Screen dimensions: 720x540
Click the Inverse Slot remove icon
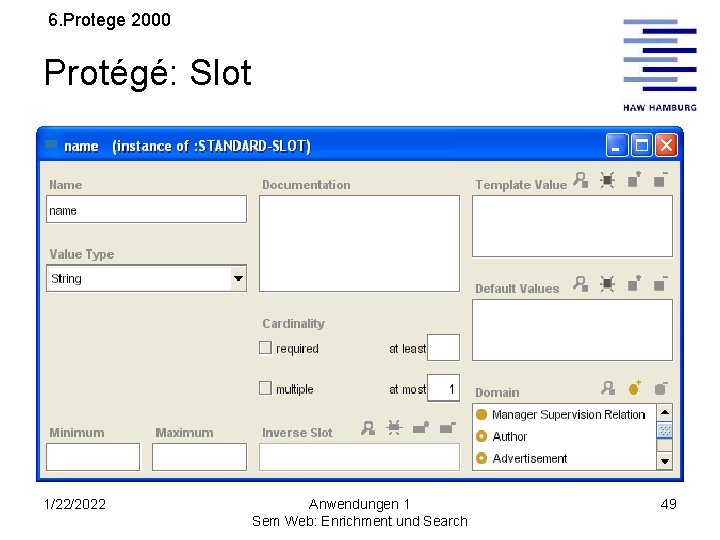(447, 428)
